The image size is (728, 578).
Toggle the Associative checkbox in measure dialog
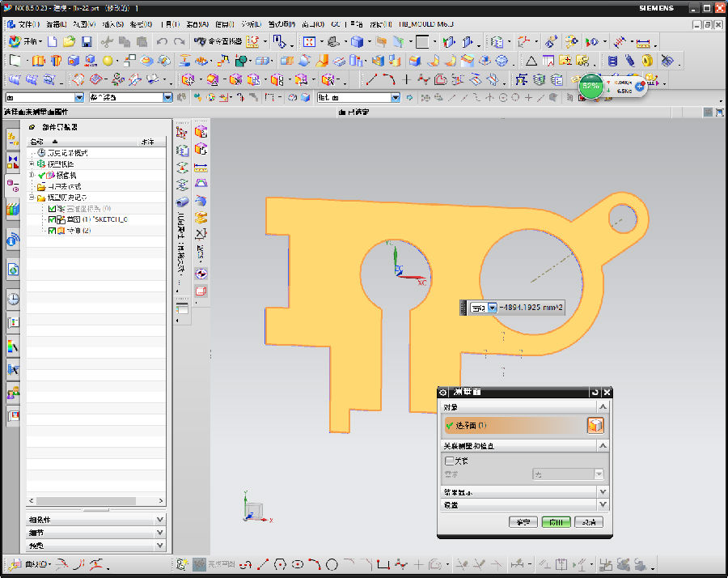(x=450, y=461)
